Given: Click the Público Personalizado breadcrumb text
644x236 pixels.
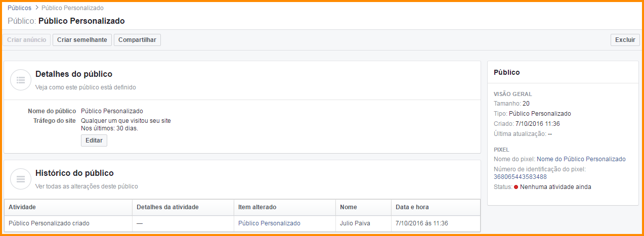Looking at the screenshot, I should coord(72,8).
